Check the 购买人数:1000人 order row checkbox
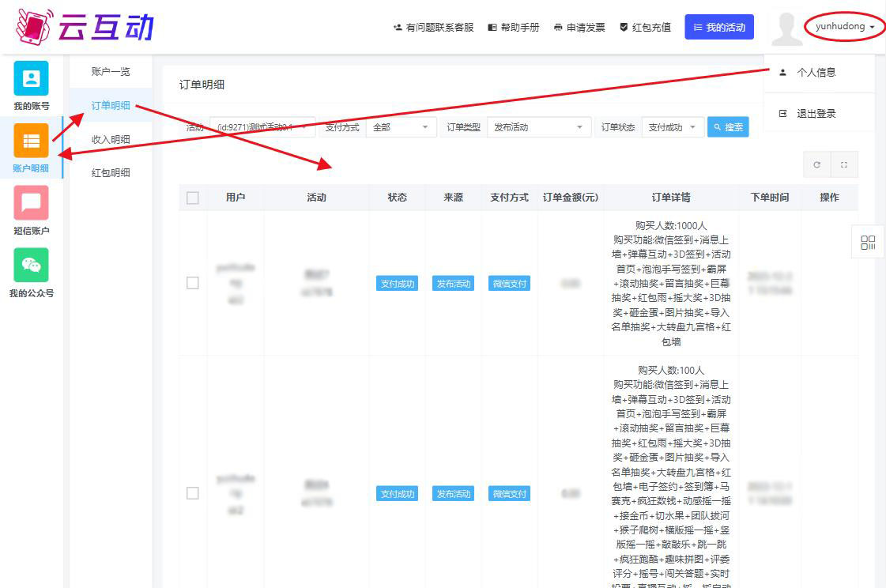The height and width of the screenshot is (588, 886). [193, 283]
